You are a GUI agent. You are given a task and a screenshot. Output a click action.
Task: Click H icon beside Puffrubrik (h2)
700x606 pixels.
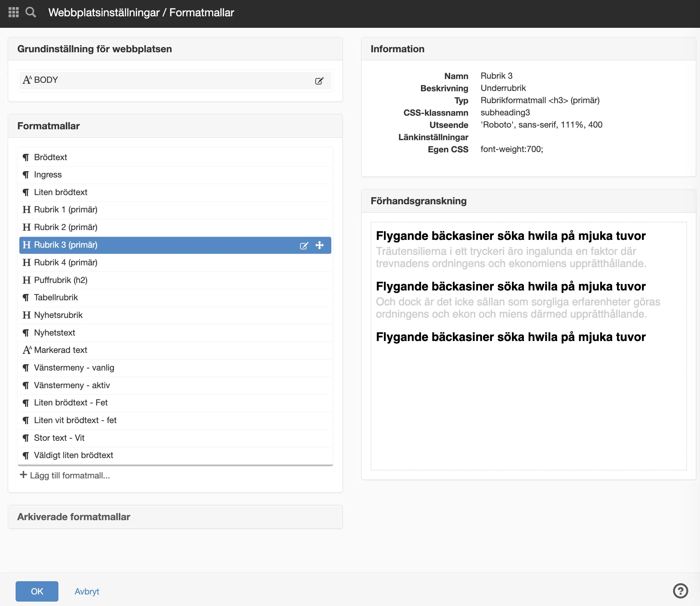[x=26, y=280]
